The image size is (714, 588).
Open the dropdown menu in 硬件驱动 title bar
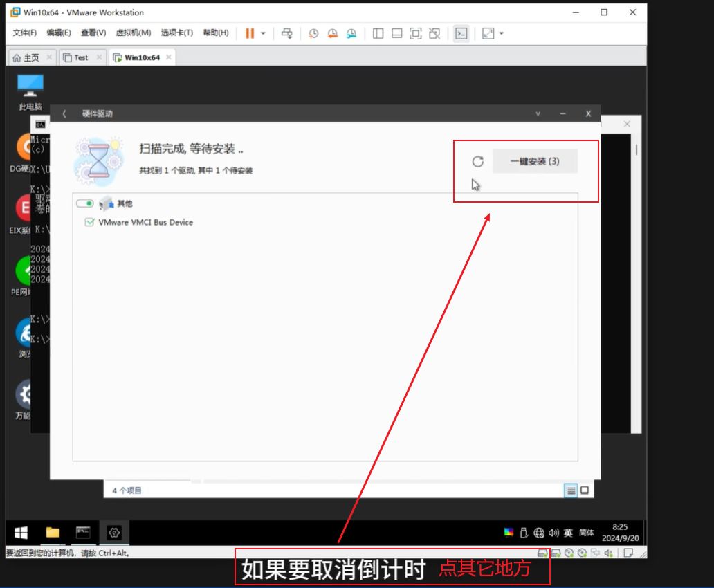[538, 113]
